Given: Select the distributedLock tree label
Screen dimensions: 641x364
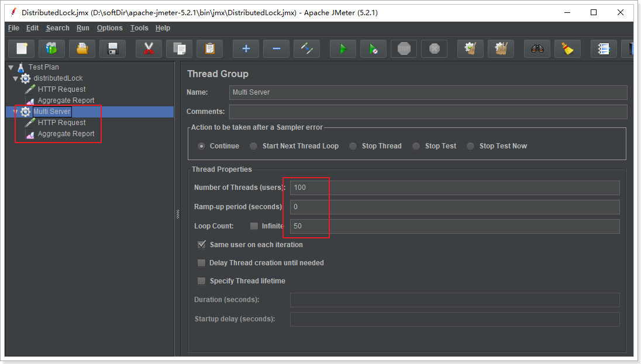Looking at the screenshot, I should point(58,78).
